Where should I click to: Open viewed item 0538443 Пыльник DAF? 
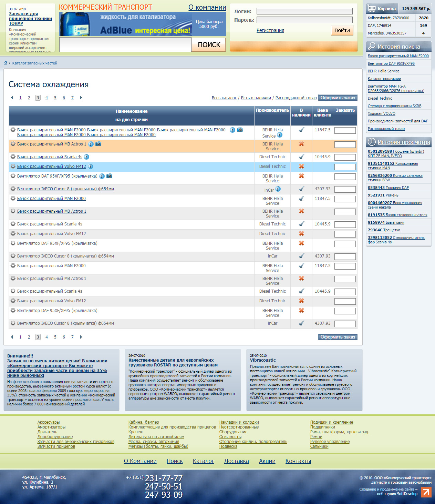tap(388, 188)
